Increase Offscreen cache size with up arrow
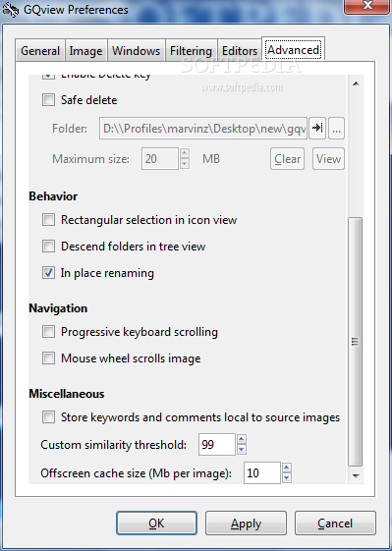Image resolution: width=392 pixels, height=551 pixels. pos(287,468)
